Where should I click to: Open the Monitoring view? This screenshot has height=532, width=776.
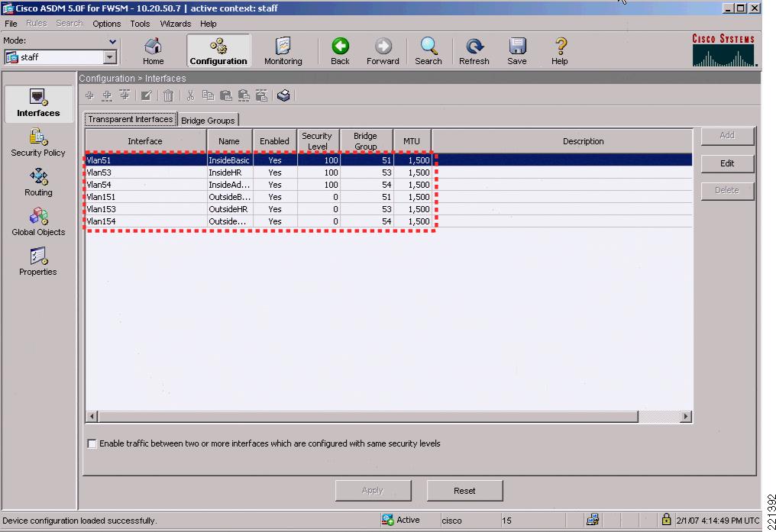point(283,50)
